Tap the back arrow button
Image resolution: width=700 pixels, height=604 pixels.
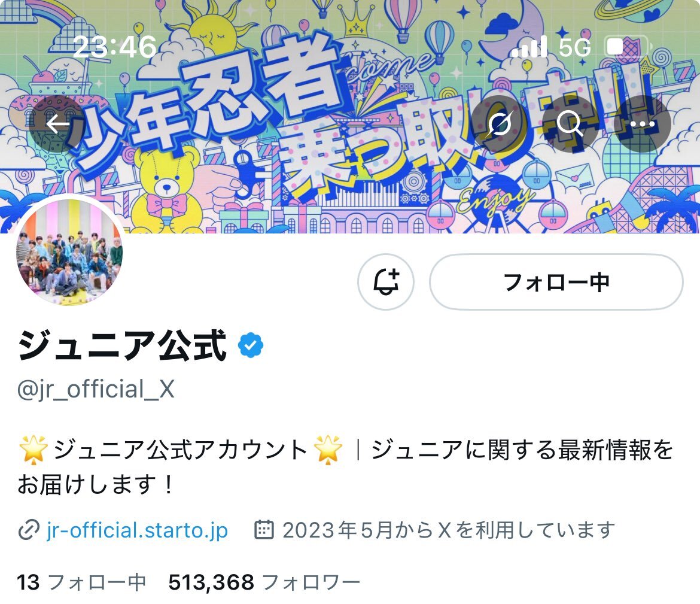(57, 124)
